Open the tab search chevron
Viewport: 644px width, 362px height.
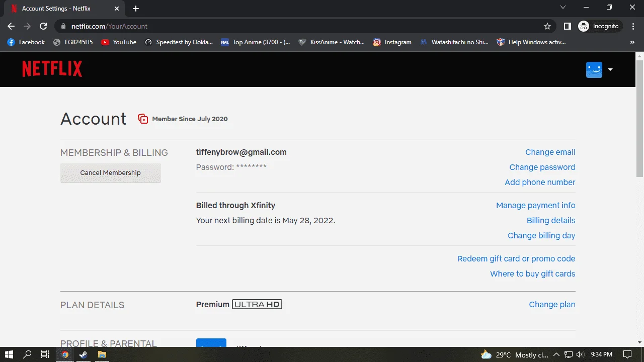point(563,8)
